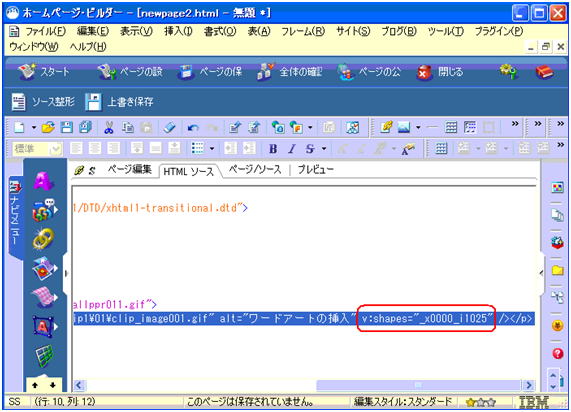Open the list style dropdown arrow
The width and height of the screenshot is (571, 412).
click(212, 149)
